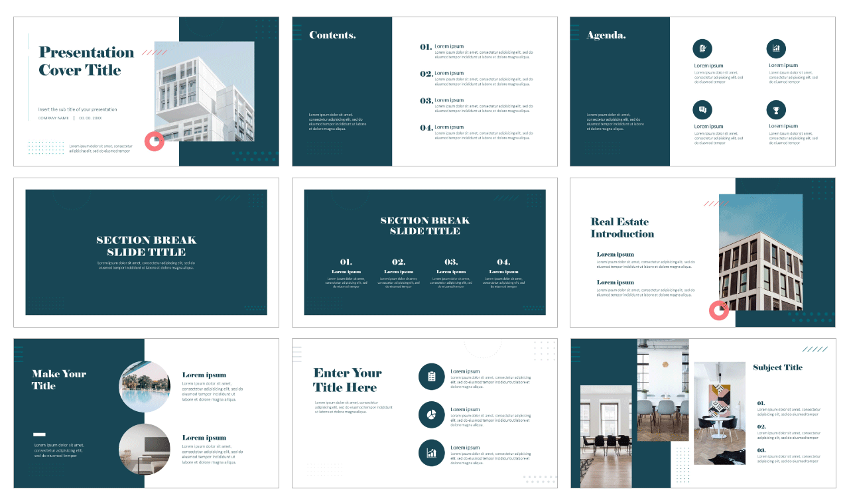Click the 'Real Estate Introduction' heading
This screenshot has height=504, width=849.
622,227
